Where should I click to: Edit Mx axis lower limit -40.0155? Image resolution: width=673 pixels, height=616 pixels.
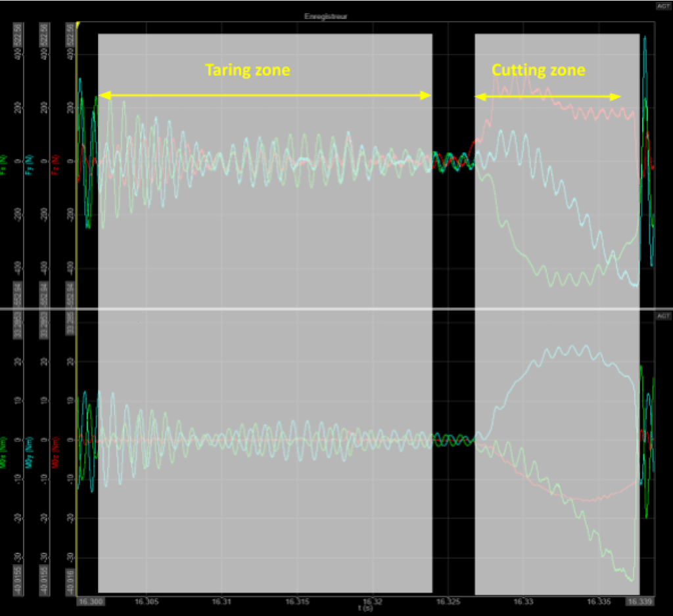tap(18, 581)
